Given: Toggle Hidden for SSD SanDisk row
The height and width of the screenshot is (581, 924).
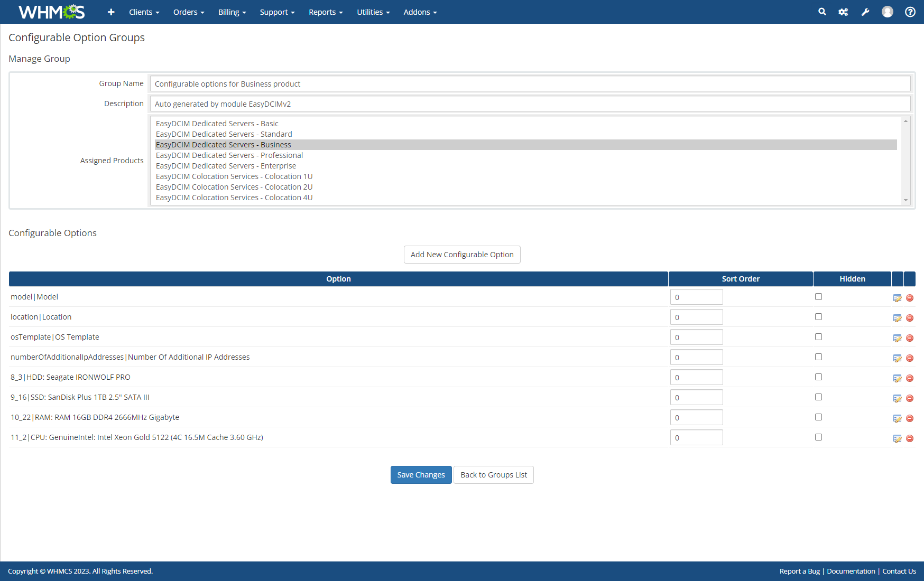Looking at the screenshot, I should (818, 397).
